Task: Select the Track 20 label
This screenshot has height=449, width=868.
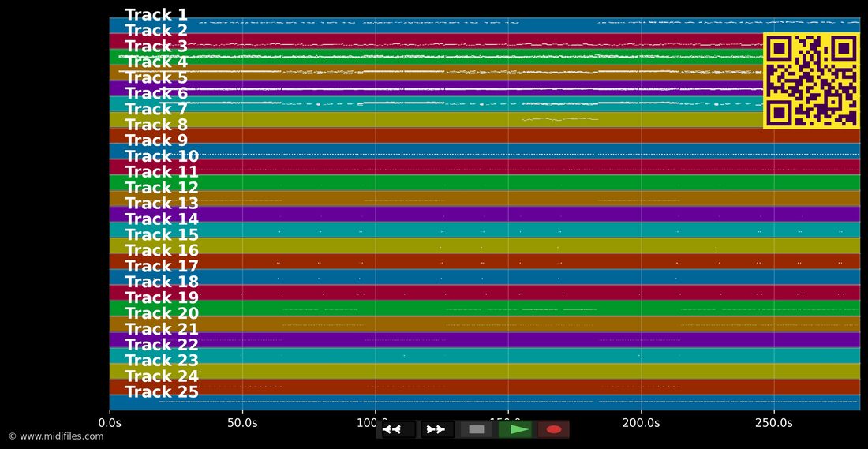Action: pos(162,313)
